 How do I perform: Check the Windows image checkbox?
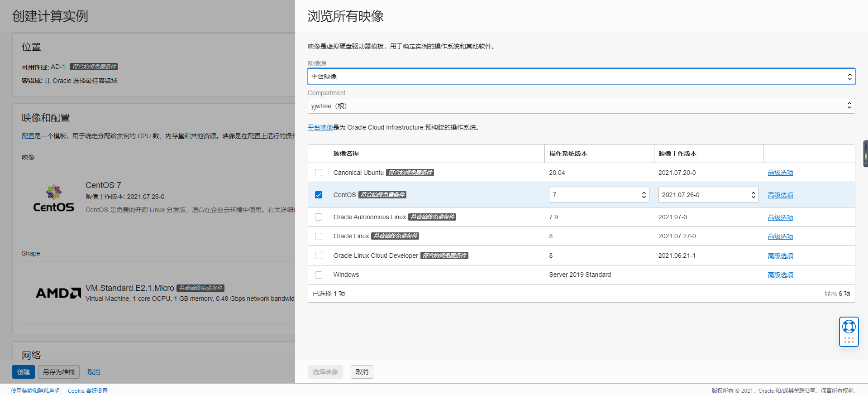(319, 275)
